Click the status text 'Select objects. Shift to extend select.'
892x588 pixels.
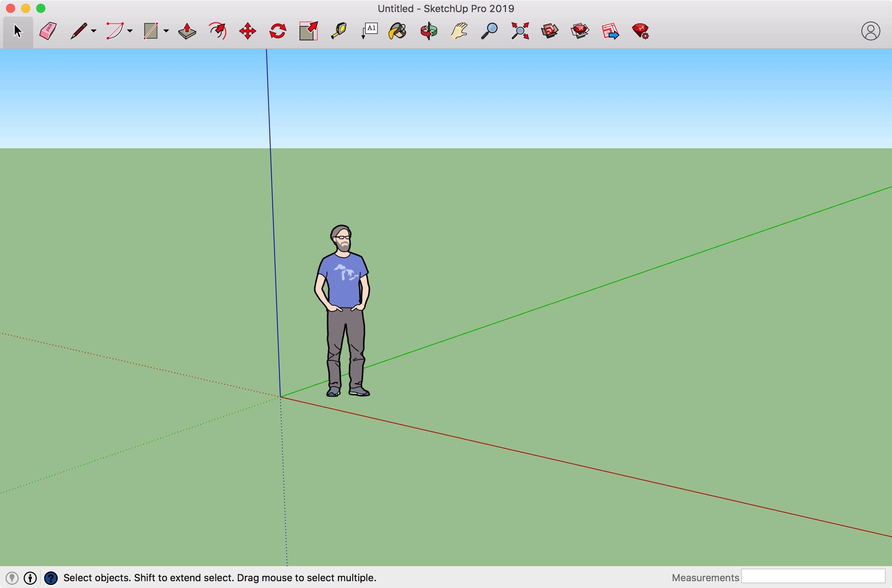tap(149, 578)
